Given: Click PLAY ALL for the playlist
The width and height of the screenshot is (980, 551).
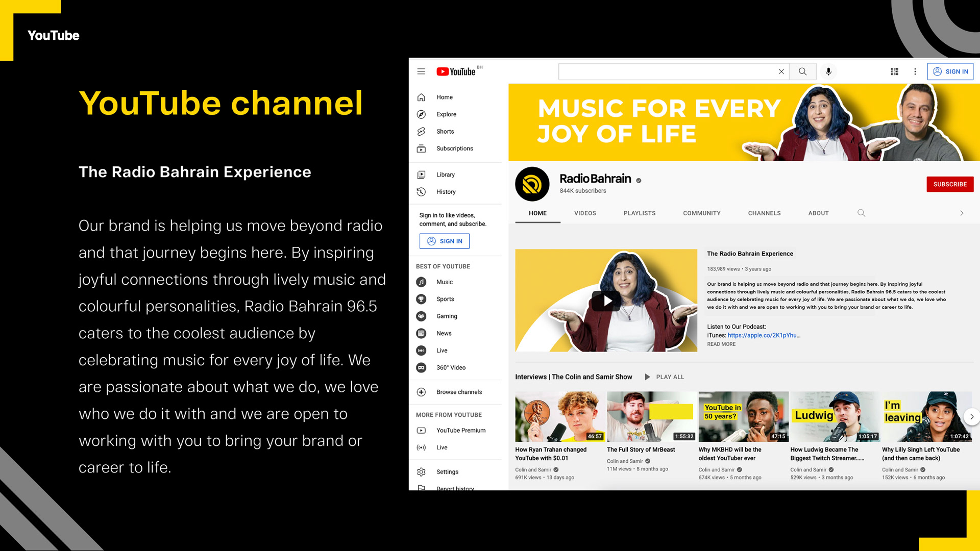Looking at the screenshot, I should [x=664, y=377].
